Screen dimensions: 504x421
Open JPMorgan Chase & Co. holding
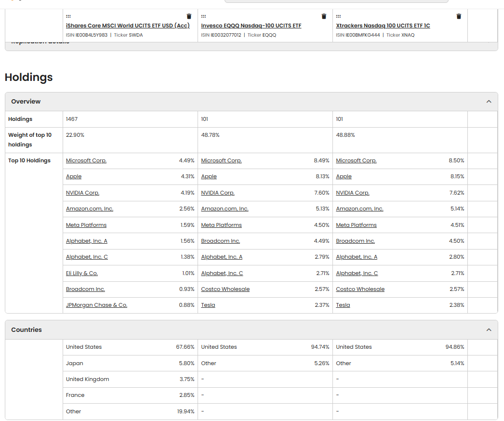[96, 305]
